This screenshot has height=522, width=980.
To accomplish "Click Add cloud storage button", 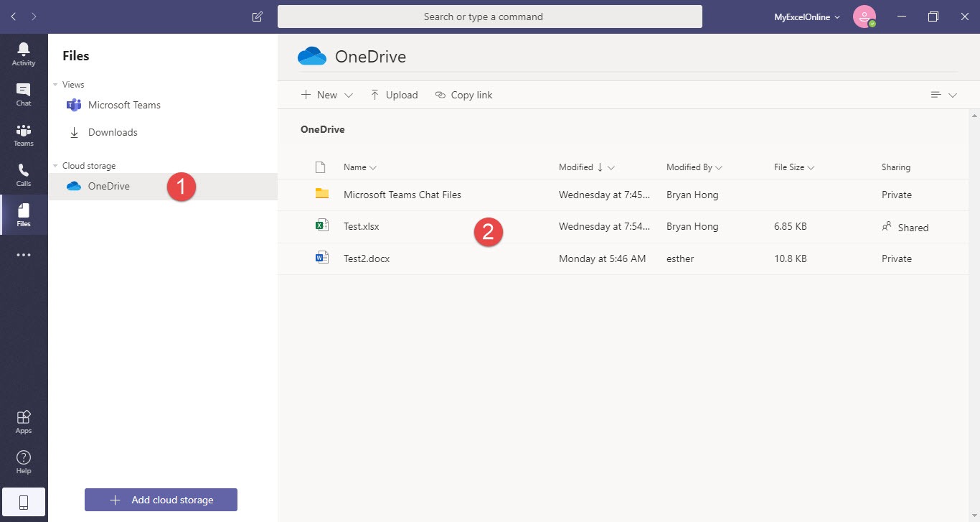I will [161, 500].
